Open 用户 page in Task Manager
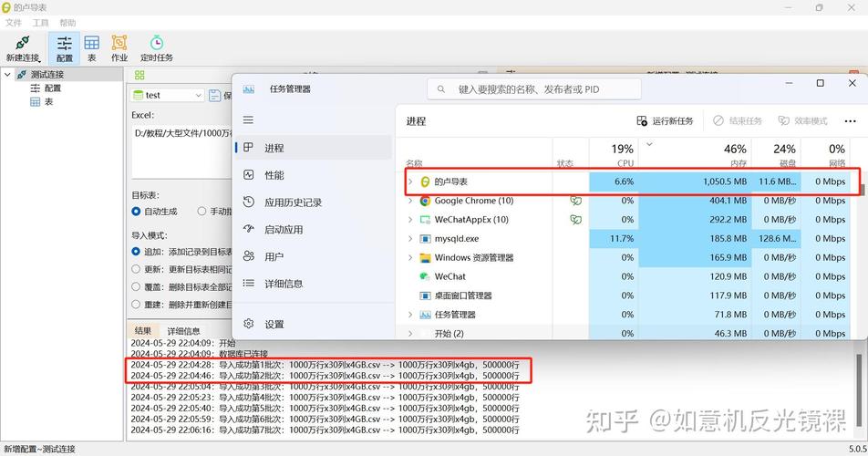This screenshot has height=456, width=868. click(314, 256)
